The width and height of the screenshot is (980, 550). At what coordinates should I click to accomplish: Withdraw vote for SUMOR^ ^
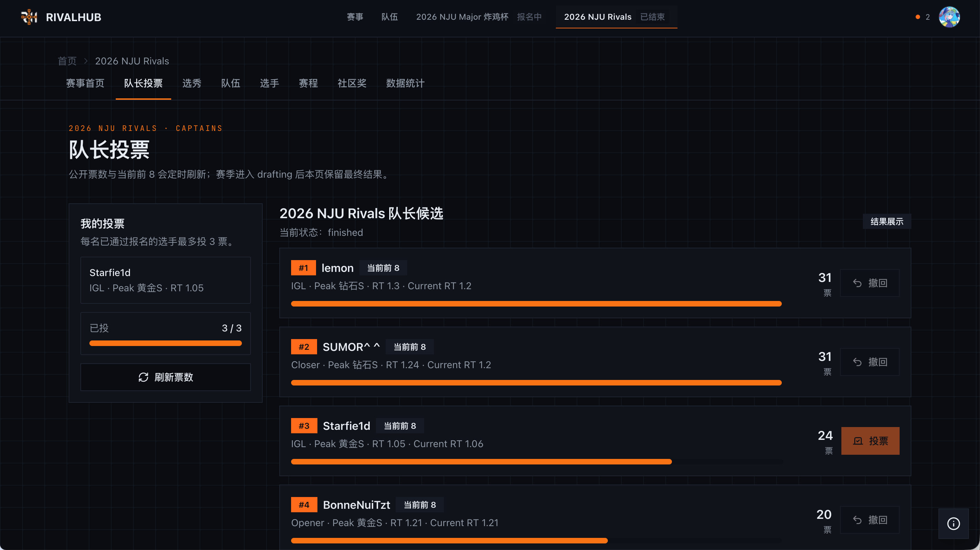pyautogui.click(x=870, y=362)
